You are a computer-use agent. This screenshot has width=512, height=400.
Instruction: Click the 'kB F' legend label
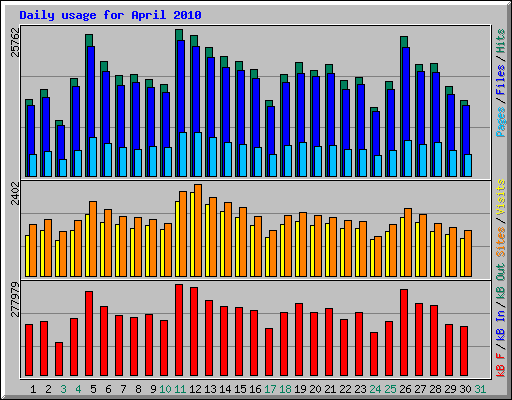pos(501,365)
